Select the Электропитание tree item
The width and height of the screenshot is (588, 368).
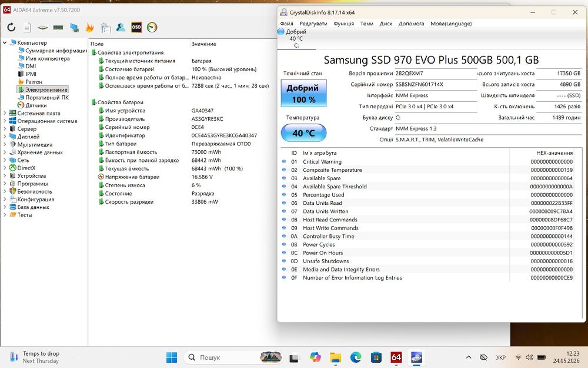tap(43, 89)
